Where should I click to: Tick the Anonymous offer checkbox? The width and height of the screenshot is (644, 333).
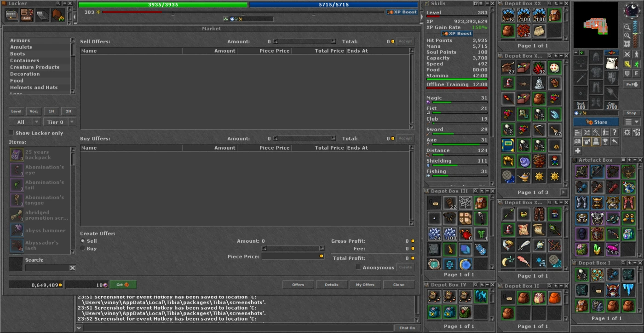tap(358, 267)
